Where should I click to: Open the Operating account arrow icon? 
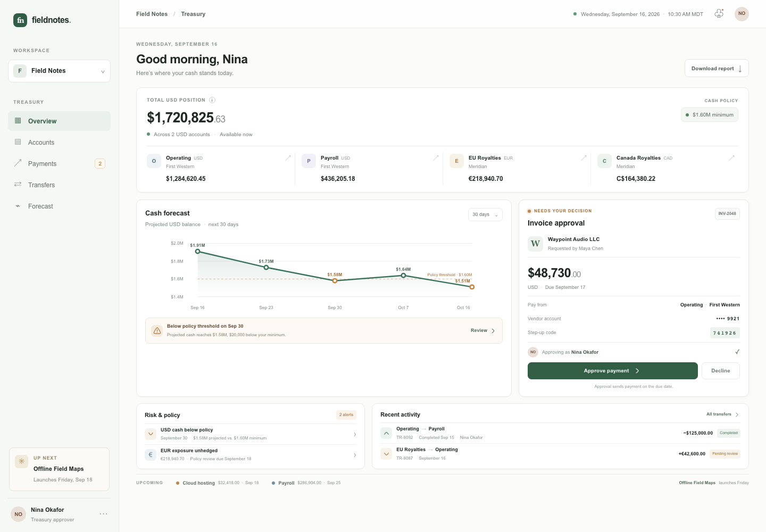(288, 157)
